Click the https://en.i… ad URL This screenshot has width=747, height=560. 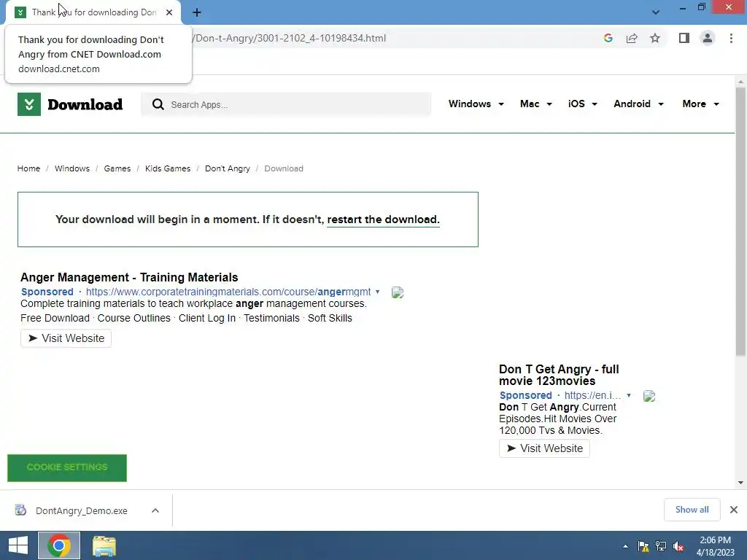pos(592,395)
